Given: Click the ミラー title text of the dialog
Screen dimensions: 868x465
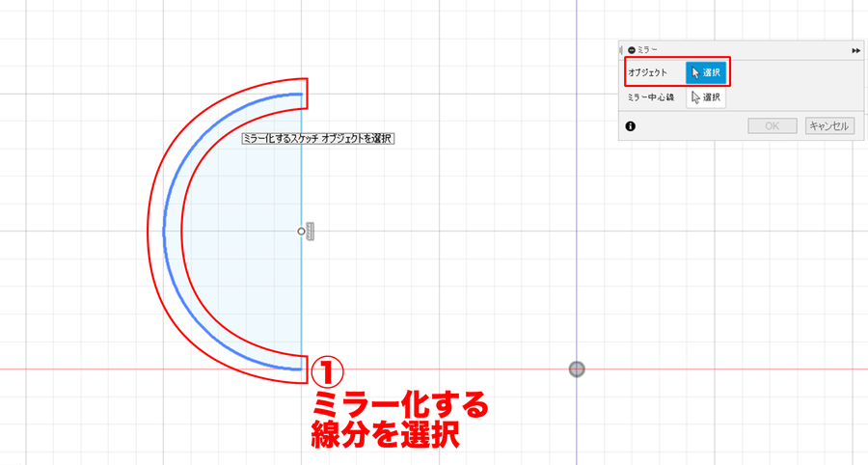Looking at the screenshot, I should [x=647, y=50].
